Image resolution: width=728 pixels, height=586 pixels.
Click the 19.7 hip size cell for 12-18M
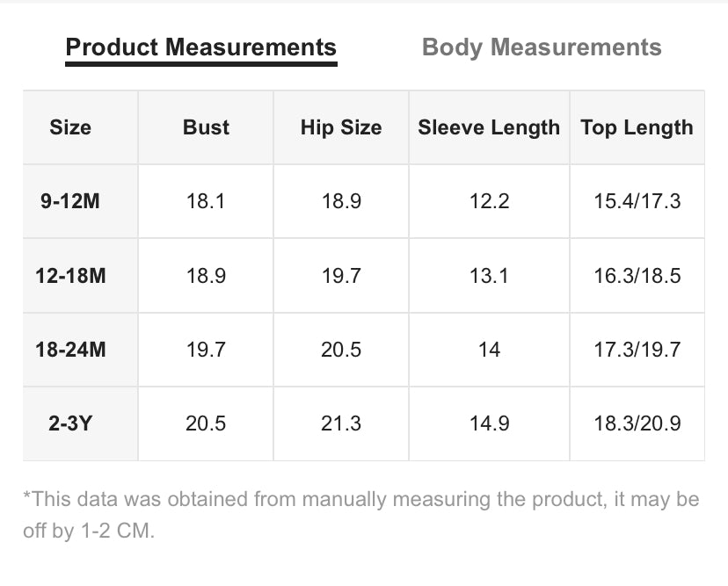click(341, 276)
